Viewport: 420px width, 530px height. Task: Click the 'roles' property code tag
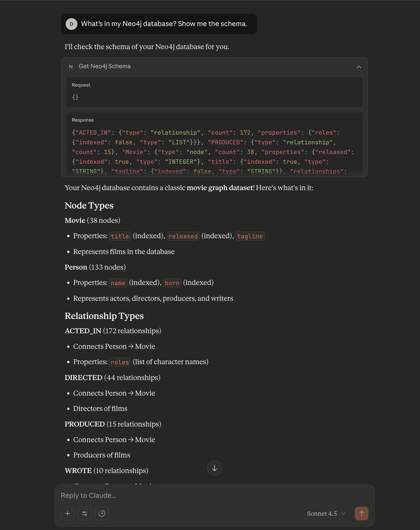[x=120, y=362]
